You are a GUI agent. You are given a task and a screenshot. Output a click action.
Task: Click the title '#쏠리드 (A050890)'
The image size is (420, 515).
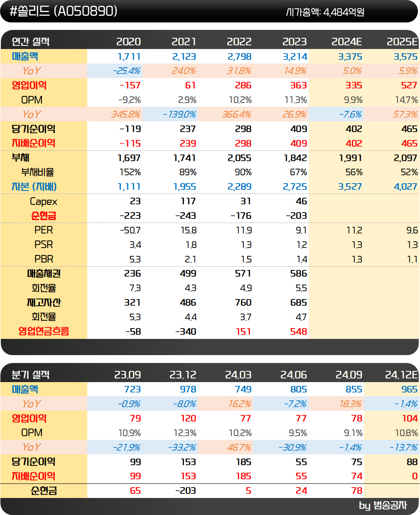(x=64, y=11)
